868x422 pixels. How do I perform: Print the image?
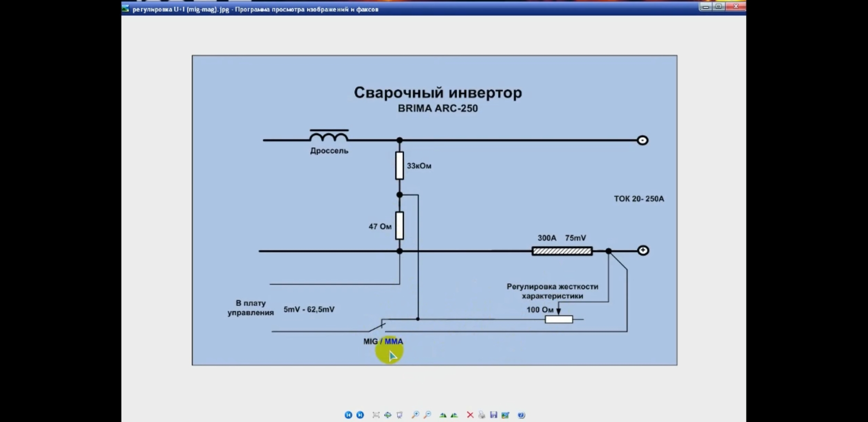(482, 415)
